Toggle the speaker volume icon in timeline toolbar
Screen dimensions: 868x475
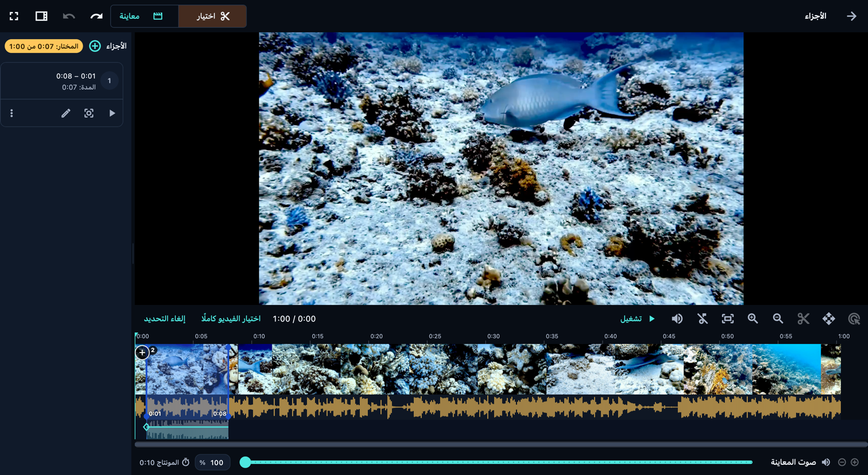(677, 319)
